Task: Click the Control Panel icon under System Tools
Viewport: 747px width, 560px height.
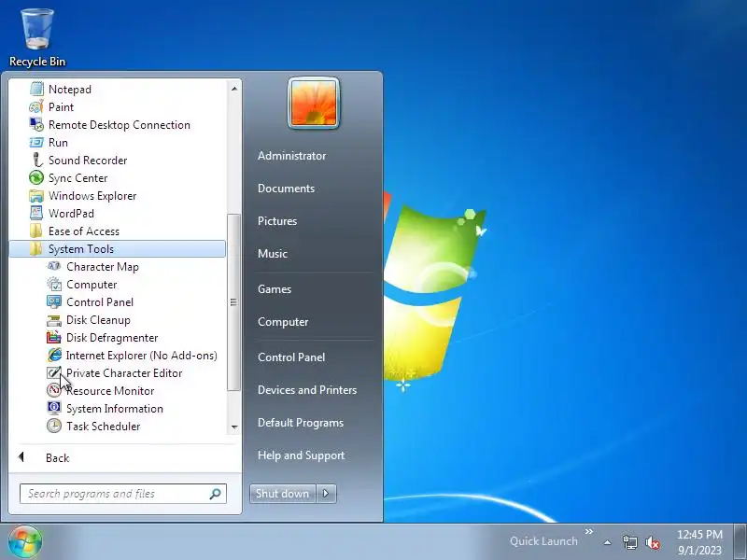Action: (54, 301)
